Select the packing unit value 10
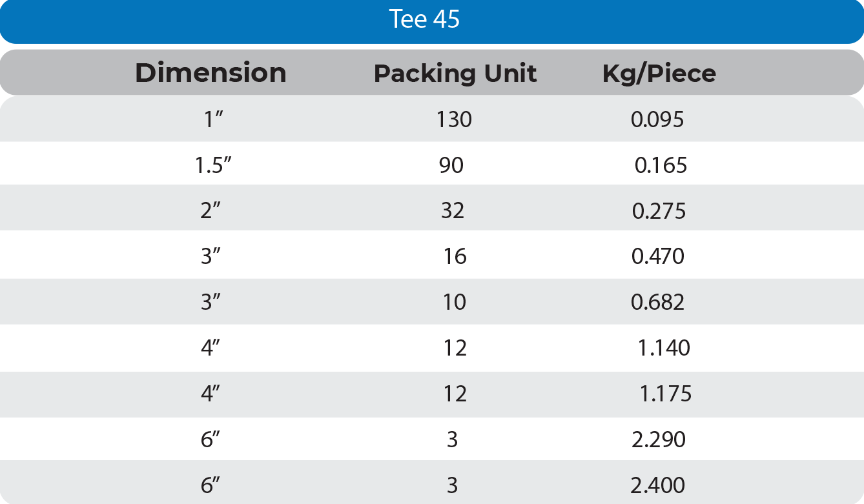 (x=455, y=302)
